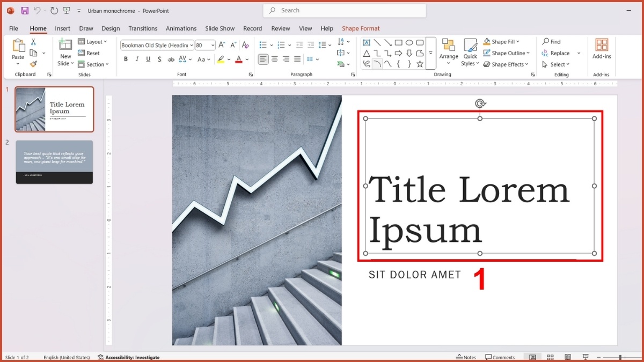
Task: Toggle bold formatting on the selected text
Action: [x=126, y=59]
